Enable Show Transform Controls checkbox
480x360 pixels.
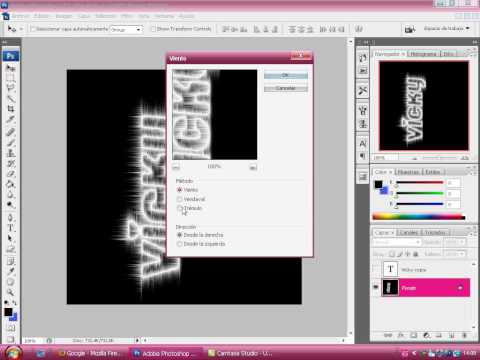[x=153, y=29]
